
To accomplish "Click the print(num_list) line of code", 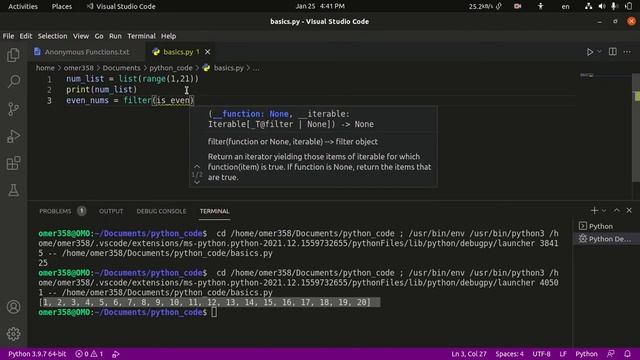I will coord(102,89).
